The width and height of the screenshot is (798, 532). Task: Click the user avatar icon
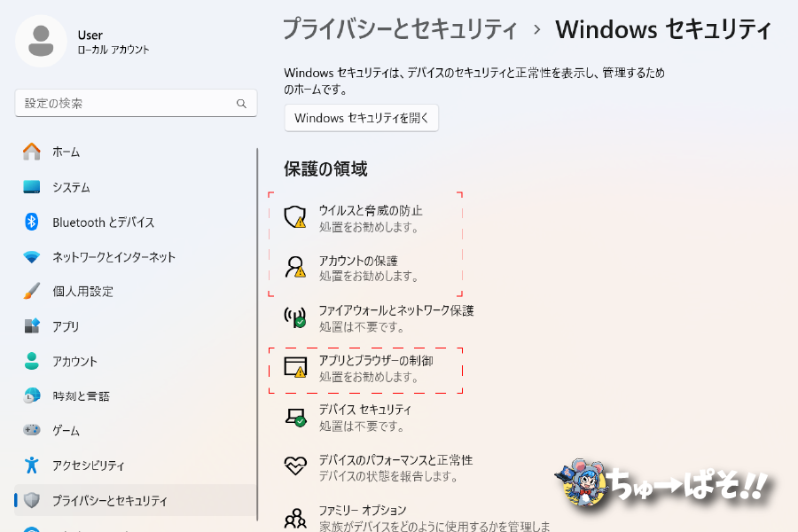coord(41,41)
